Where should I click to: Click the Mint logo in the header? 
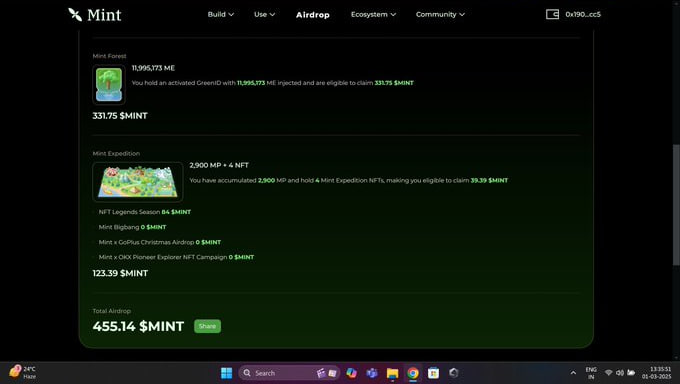pos(95,15)
